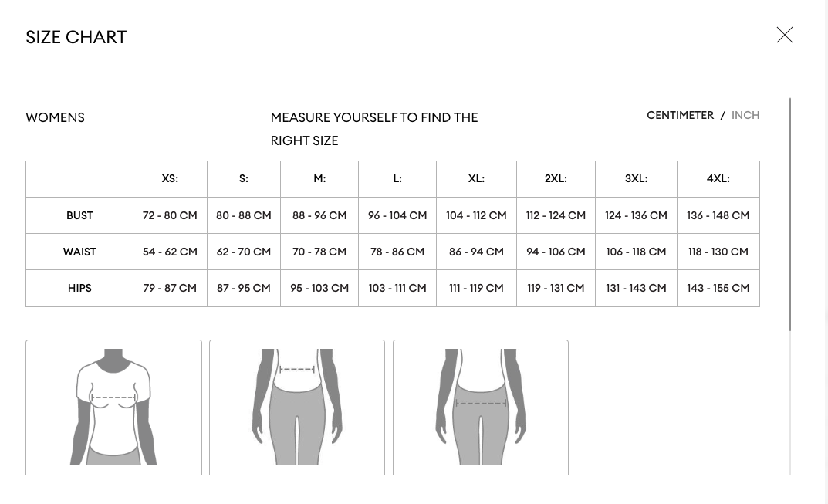The image size is (828, 504).
Task: Select the XL column header
Action: tap(476, 178)
